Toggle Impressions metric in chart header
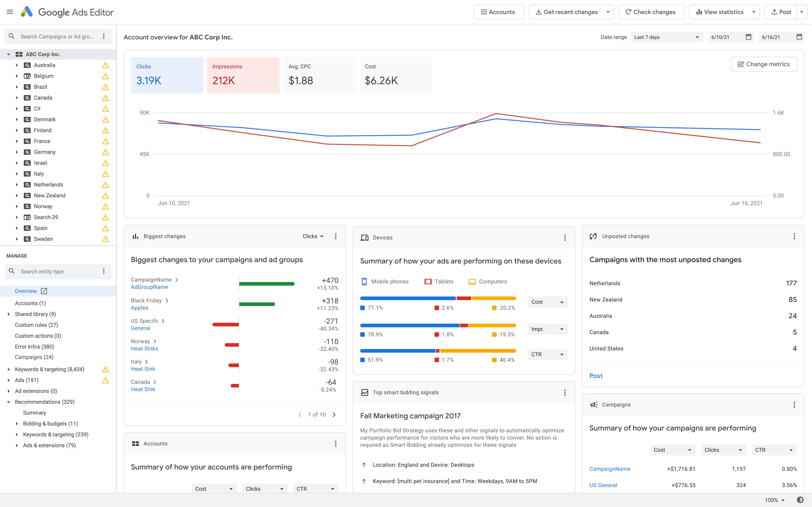 pyautogui.click(x=243, y=74)
